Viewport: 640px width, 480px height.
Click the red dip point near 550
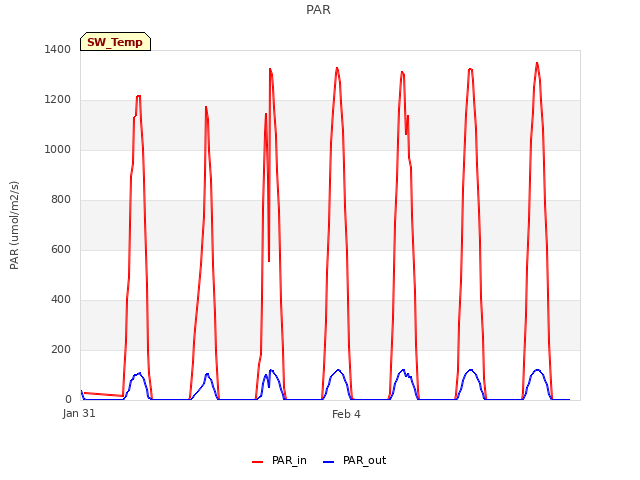click(x=269, y=261)
